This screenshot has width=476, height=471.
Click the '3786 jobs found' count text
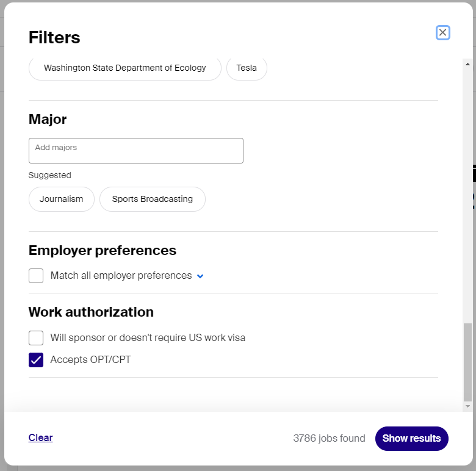[329, 438]
